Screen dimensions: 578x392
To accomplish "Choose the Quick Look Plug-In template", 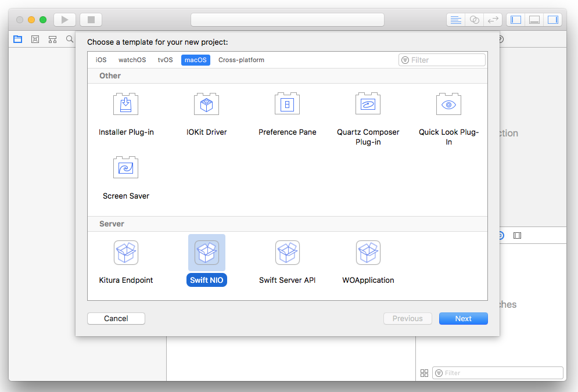I will click(448, 120).
